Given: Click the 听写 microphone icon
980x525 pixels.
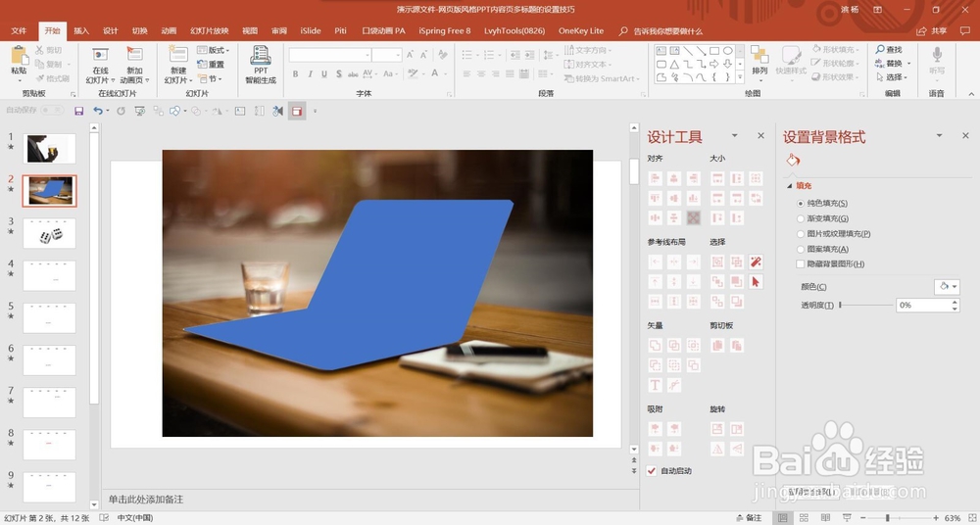Looking at the screenshot, I should 937,55.
